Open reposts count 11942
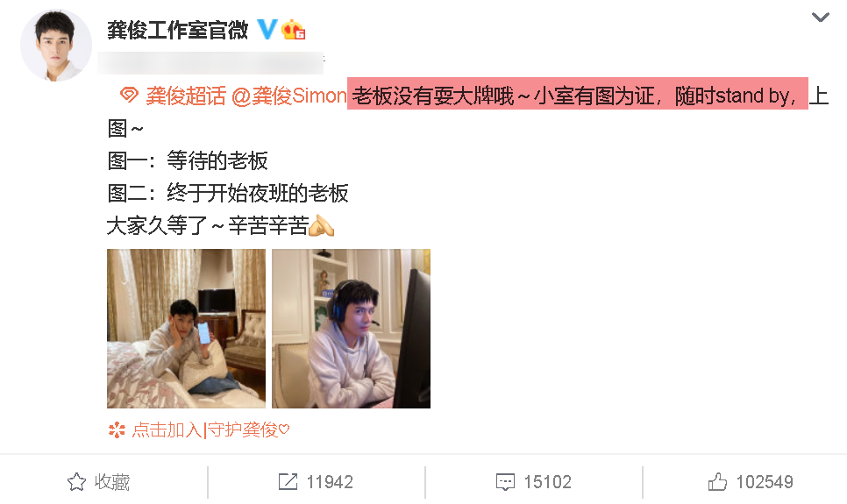The width and height of the screenshot is (847, 504). click(330, 482)
